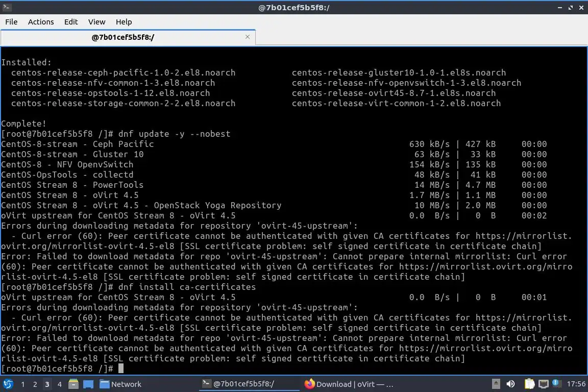Click 'centos-release-nfv-openvswitch-1-3.el8.noarch' package text
This screenshot has width=588, height=392.
406,83
